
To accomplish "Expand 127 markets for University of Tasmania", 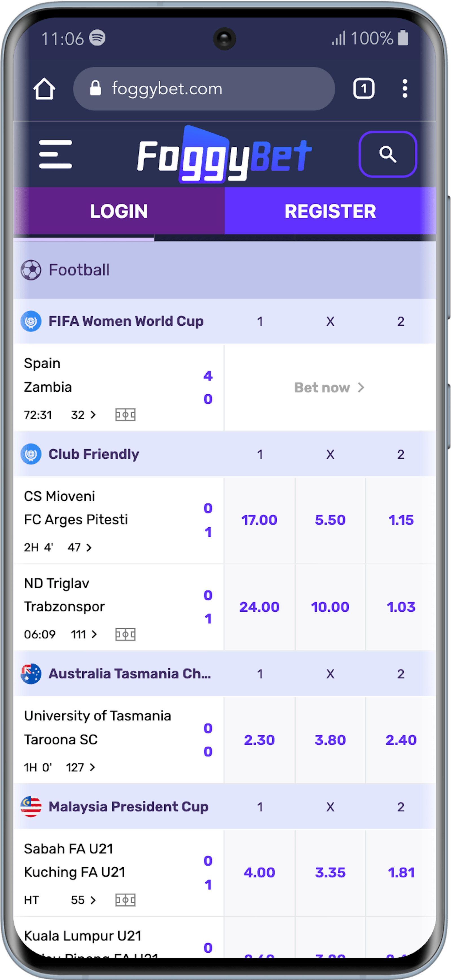I will tap(81, 767).
